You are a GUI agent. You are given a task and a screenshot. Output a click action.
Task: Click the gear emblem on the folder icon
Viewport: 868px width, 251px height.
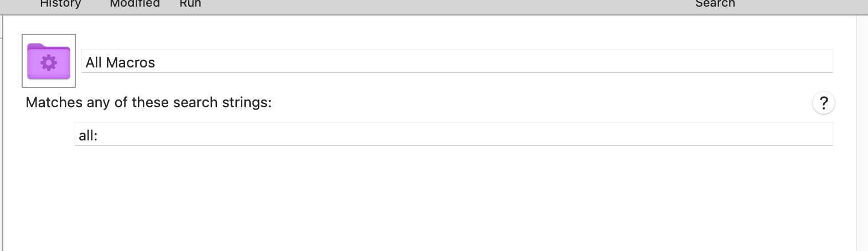pos(49,63)
